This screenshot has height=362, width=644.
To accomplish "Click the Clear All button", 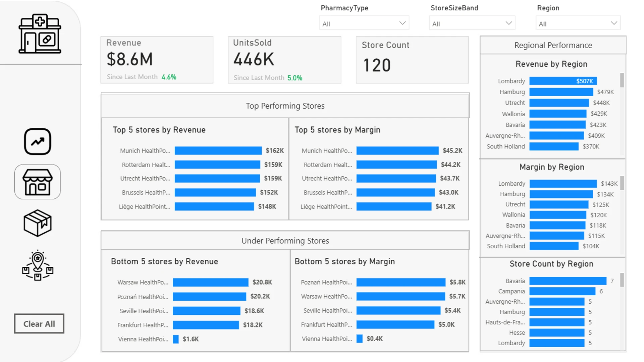I will click(39, 324).
